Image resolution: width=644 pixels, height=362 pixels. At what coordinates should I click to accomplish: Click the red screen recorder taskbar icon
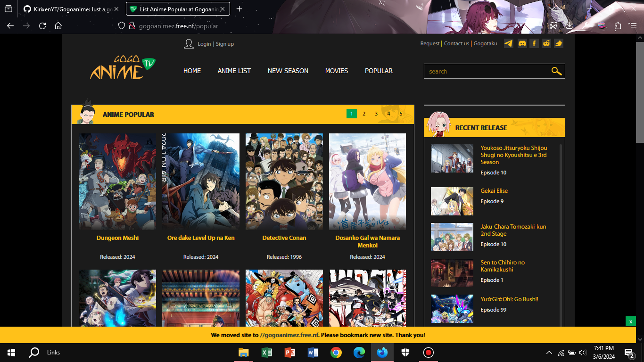[x=429, y=353]
